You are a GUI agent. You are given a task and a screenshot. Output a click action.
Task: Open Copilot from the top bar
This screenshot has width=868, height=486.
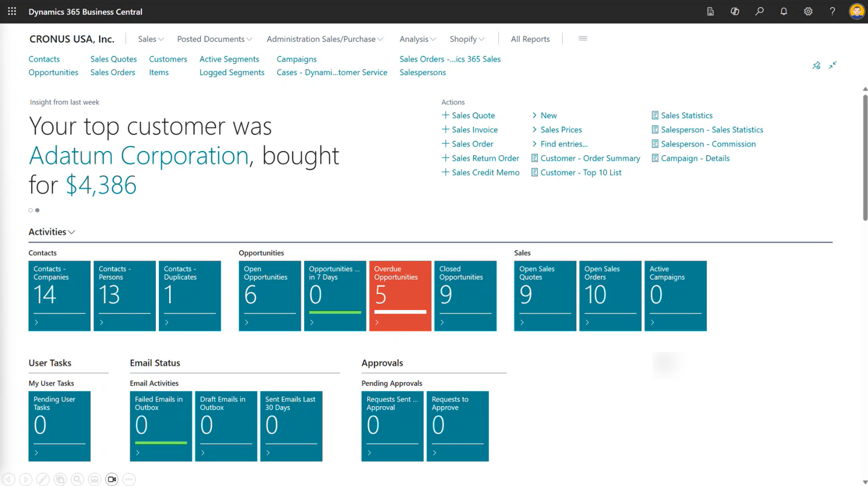[x=735, y=11]
